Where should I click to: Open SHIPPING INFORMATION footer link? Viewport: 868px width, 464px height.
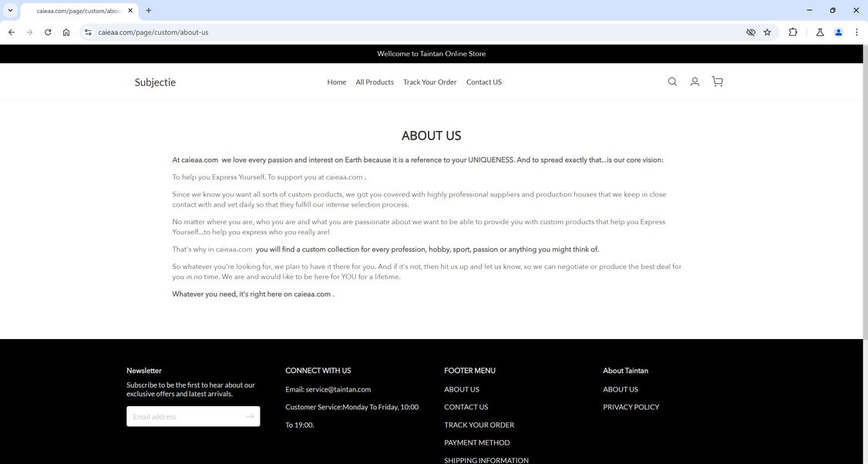coord(486,460)
